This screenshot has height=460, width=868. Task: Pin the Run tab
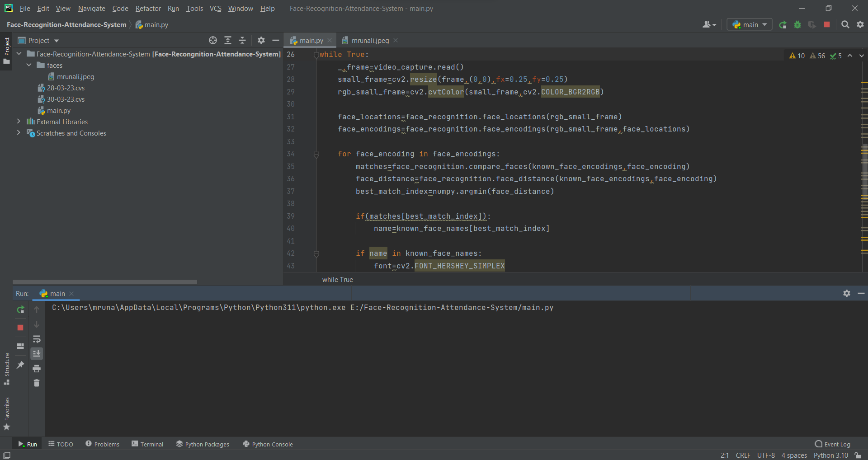(x=20, y=365)
